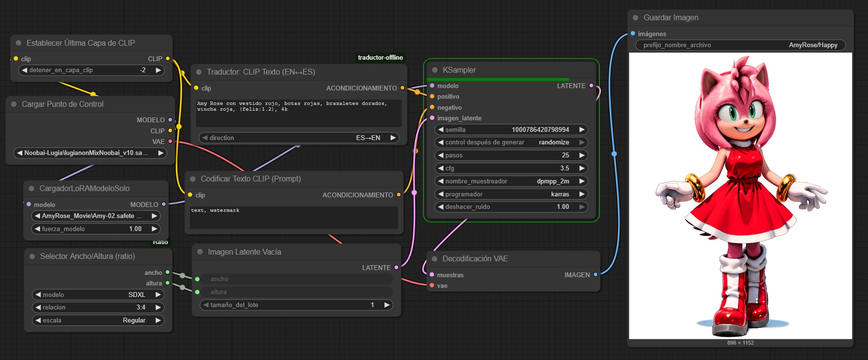The height and width of the screenshot is (360, 868).
Task: Open the programador karras dropdown
Action: coord(511,194)
